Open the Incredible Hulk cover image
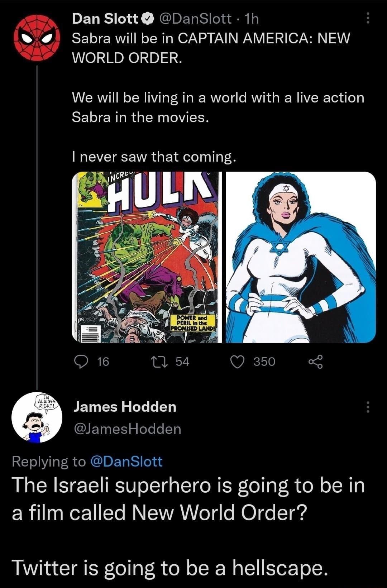This screenshot has width=387, height=588. [147, 256]
